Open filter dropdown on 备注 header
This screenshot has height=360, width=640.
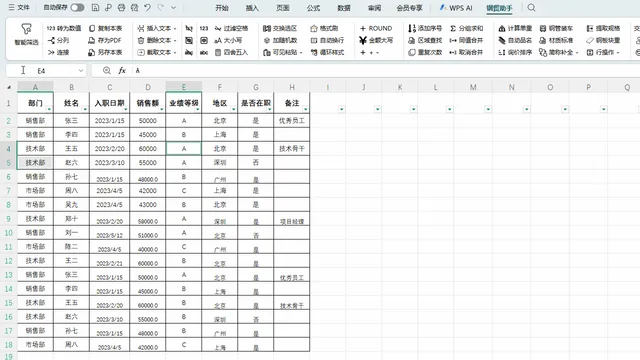(305, 109)
